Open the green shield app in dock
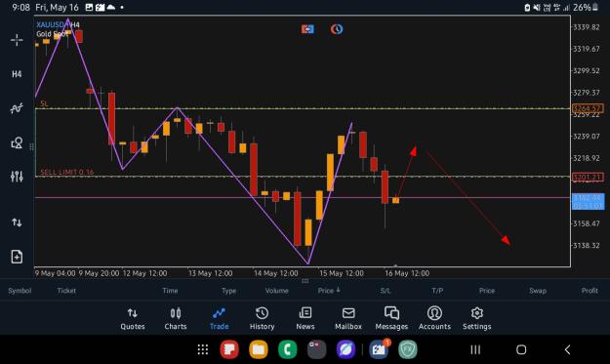Image resolution: width=610 pixels, height=364 pixels. [x=408, y=349]
